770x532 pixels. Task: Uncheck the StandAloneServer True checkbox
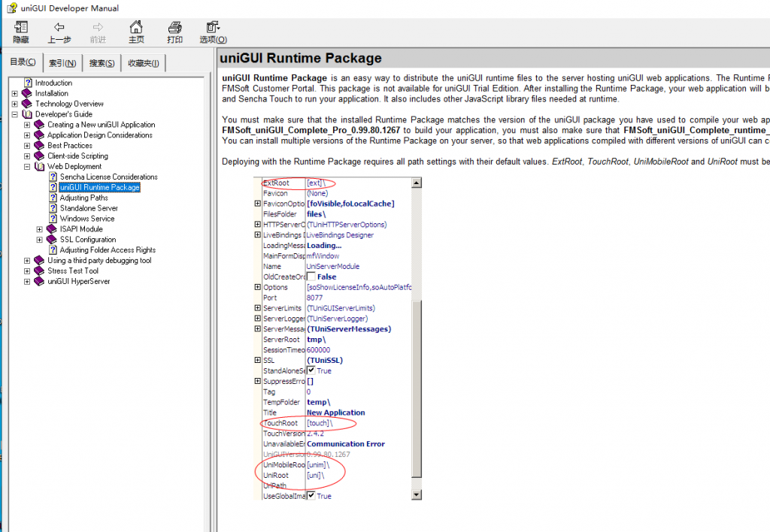[311, 370]
